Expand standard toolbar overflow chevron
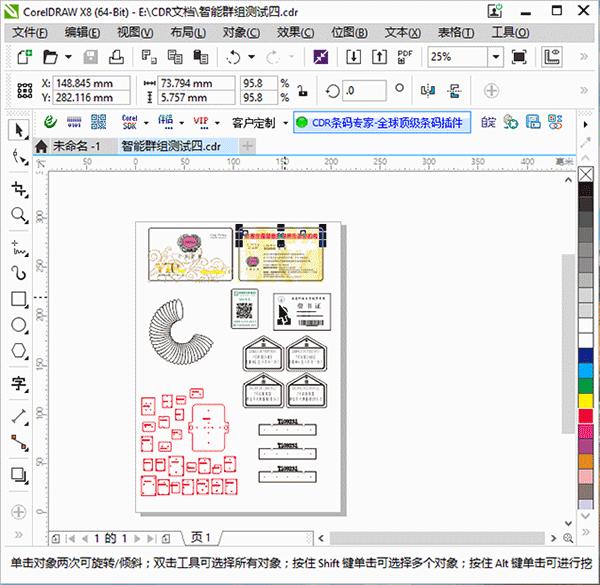 [x=584, y=57]
